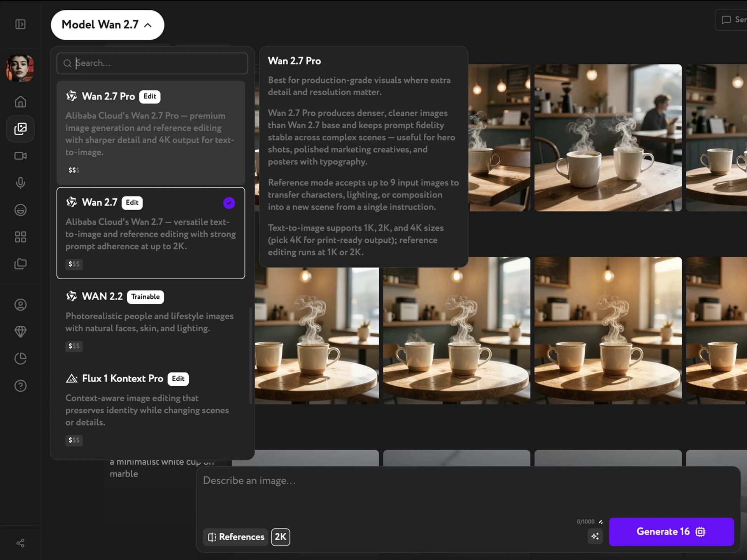
Task: Click the purple checkmark on Wan 2.7
Action: tap(229, 203)
